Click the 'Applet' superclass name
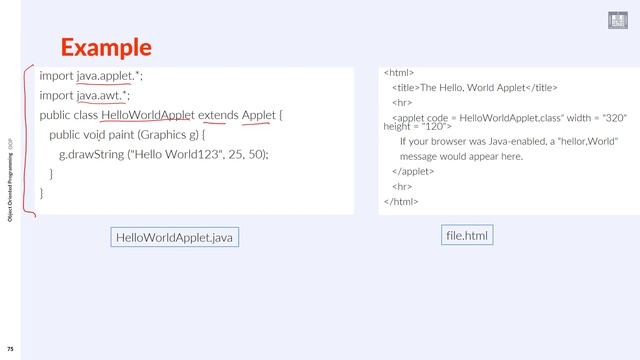The height and width of the screenshot is (360, 640). [259, 115]
